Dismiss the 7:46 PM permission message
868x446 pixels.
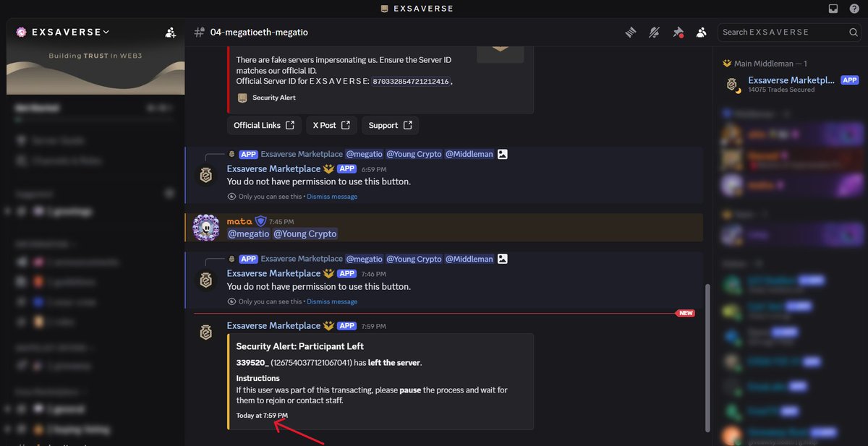(332, 301)
